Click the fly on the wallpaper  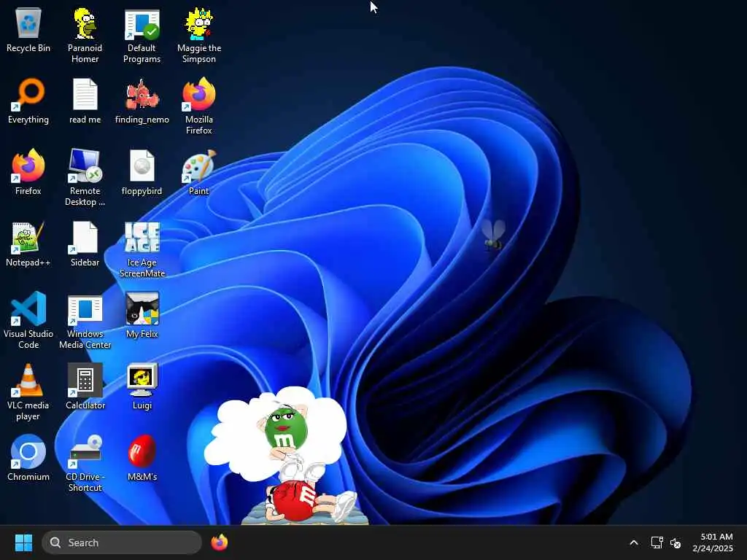(x=493, y=234)
